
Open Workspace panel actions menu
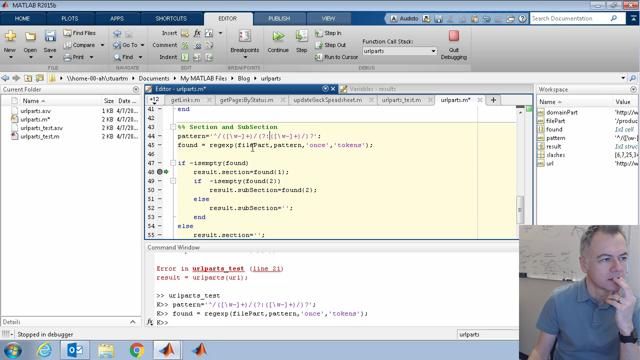(x=633, y=89)
